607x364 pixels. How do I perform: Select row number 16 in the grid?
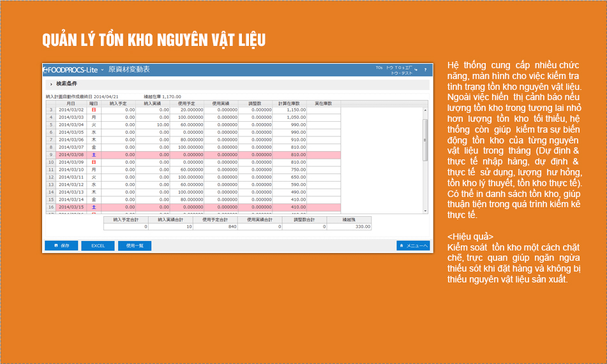(50, 207)
